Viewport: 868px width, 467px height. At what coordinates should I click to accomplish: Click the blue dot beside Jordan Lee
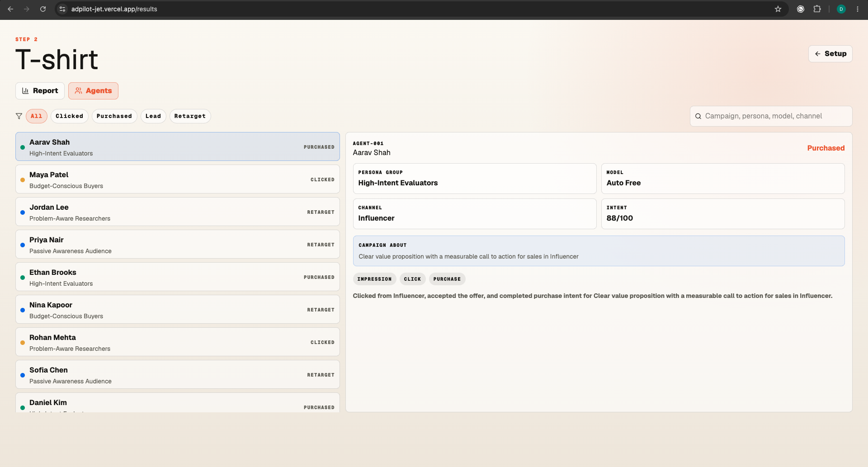tap(23, 212)
